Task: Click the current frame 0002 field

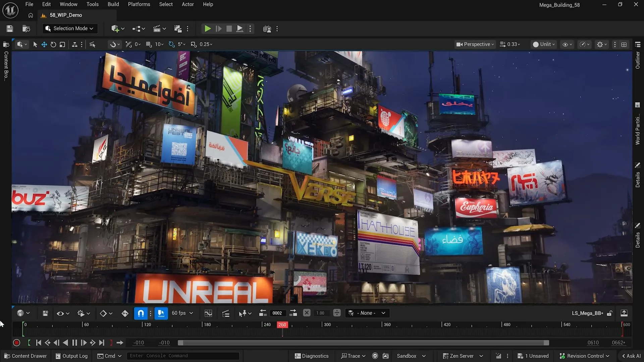Action: (277, 313)
